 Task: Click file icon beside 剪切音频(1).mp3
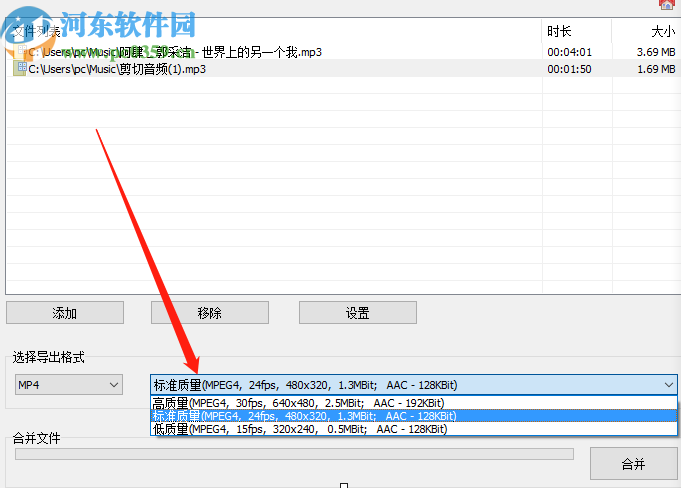(20, 68)
